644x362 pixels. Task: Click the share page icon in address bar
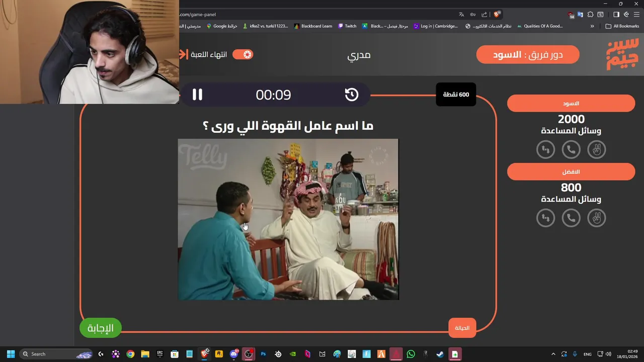click(x=484, y=15)
